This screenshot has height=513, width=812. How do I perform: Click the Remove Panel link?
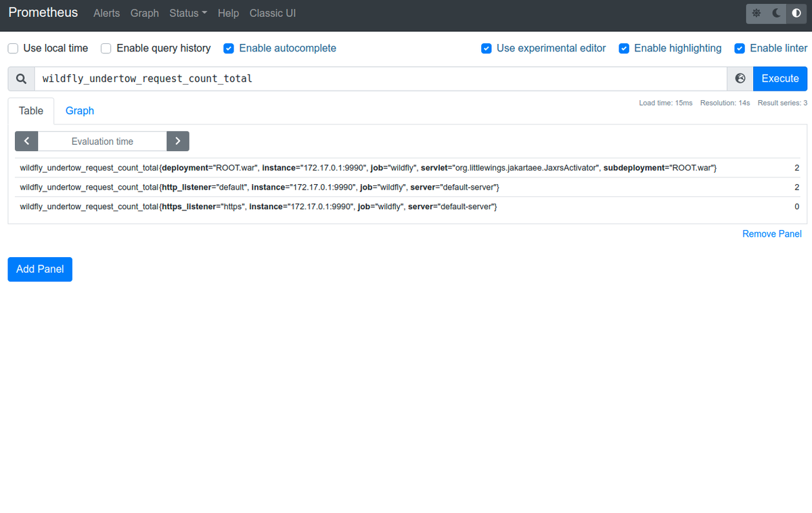(x=772, y=233)
